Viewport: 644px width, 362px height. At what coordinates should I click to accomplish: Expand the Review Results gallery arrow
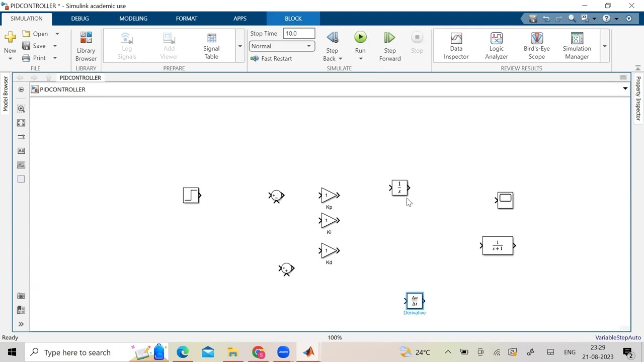coord(605,46)
